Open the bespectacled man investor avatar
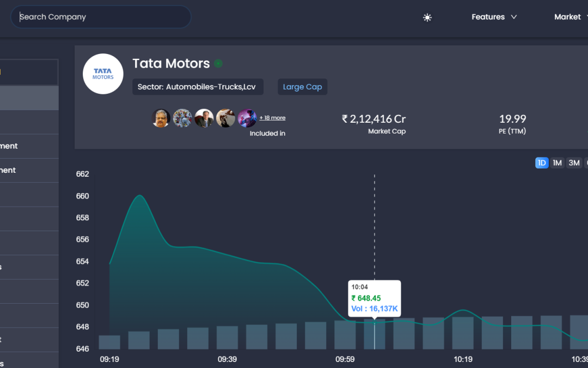 click(x=161, y=118)
